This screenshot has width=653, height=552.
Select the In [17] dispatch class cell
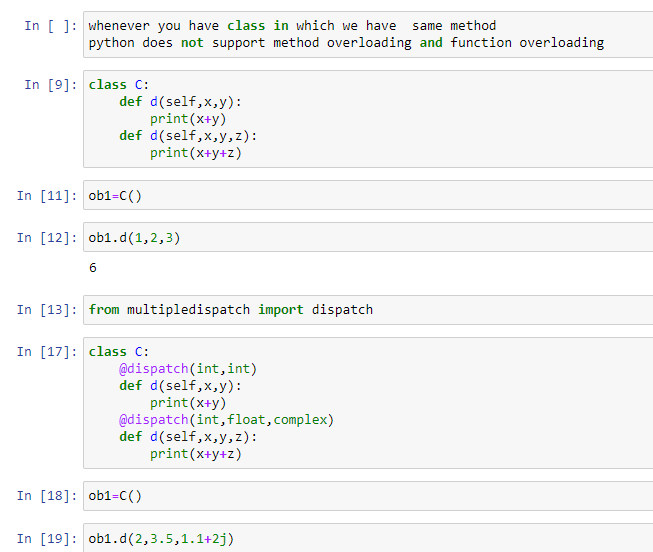tap(368, 403)
